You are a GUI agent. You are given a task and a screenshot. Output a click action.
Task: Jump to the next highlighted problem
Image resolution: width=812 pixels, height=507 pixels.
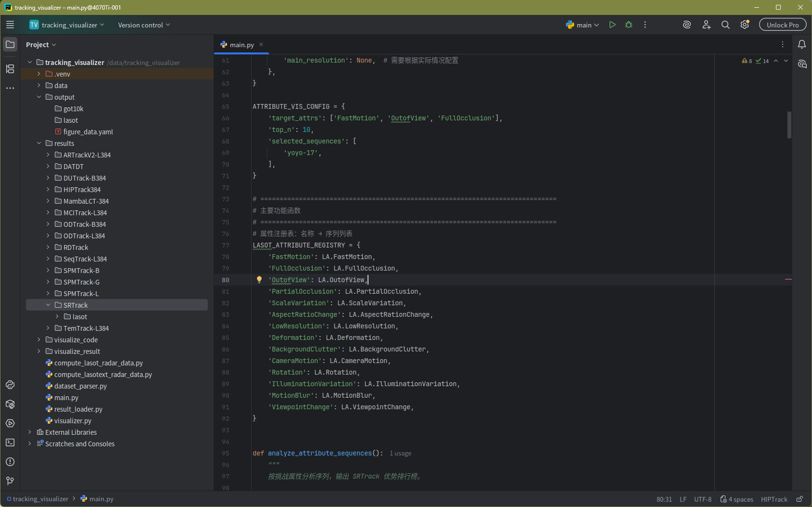[x=786, y=61]
